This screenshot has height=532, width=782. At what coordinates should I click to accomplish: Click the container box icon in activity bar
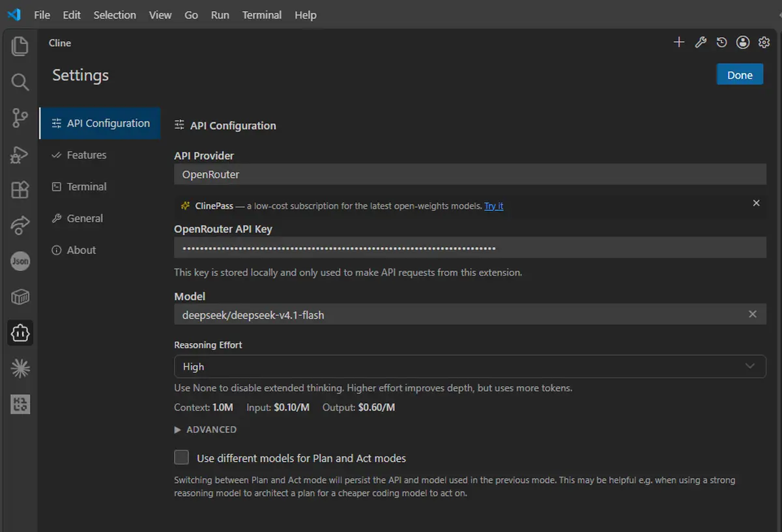point(20,297)
